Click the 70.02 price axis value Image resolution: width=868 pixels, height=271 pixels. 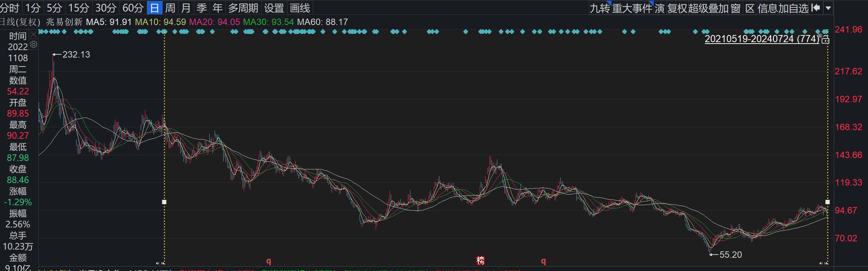(x=845, y=238)
